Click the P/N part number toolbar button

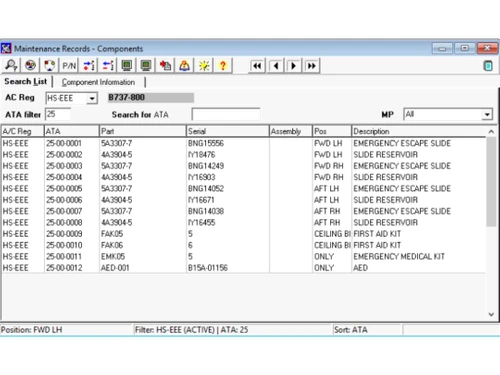tap(69, 65)
